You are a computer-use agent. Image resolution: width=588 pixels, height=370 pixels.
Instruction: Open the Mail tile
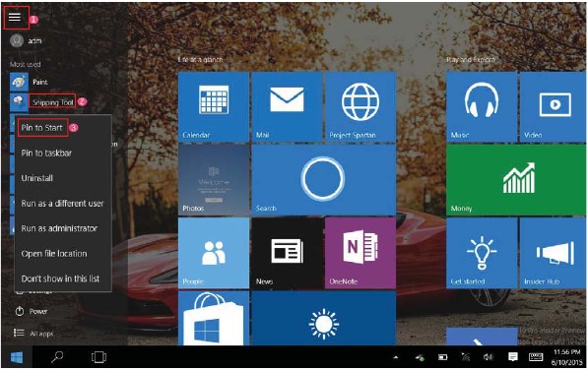pyautogui.click(x=287, y=106)
